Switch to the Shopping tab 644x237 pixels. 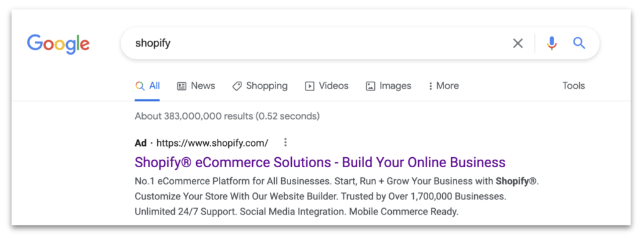click(260, 86)
